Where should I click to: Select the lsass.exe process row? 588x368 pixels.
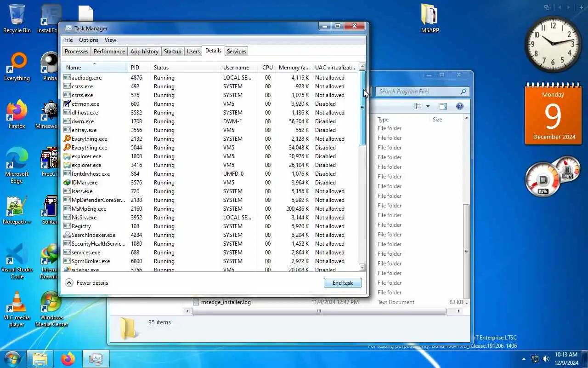pos(210,191)
